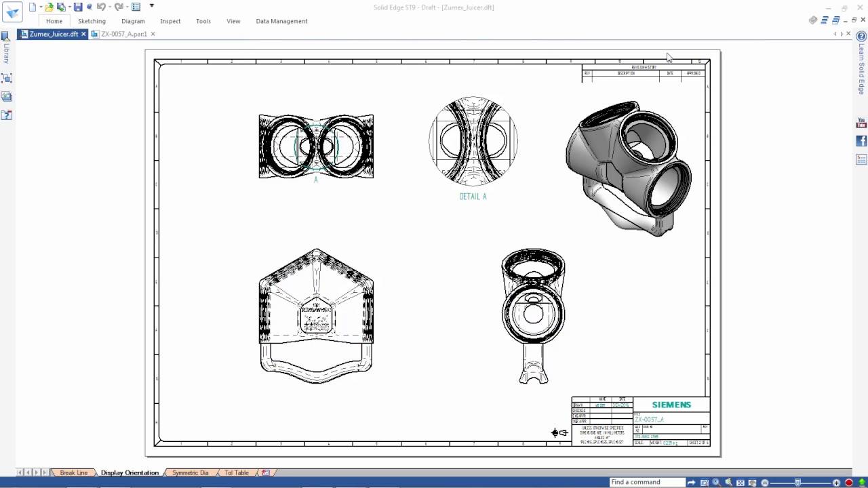Open the Facebook sidebar icon
Viewport: 868px width, 488px height.
click(x=861, y=141)
